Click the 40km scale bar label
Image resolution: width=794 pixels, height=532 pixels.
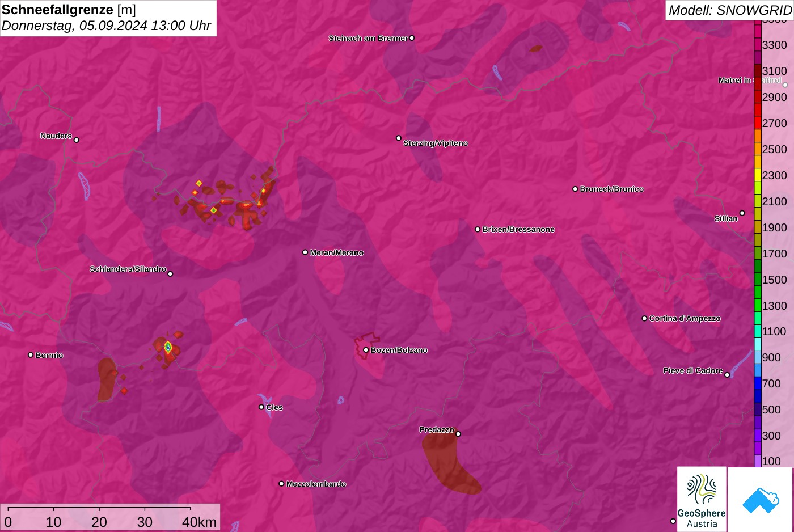point(199,522)
